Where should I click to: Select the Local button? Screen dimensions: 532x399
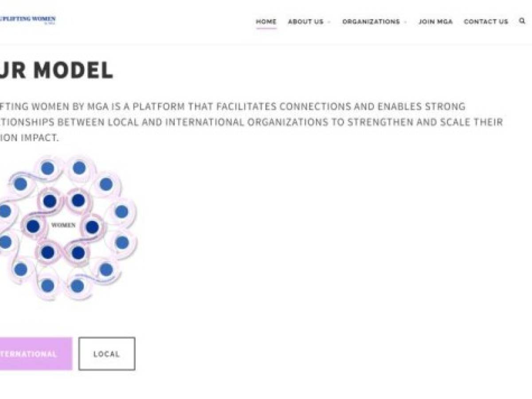point(107,354)
